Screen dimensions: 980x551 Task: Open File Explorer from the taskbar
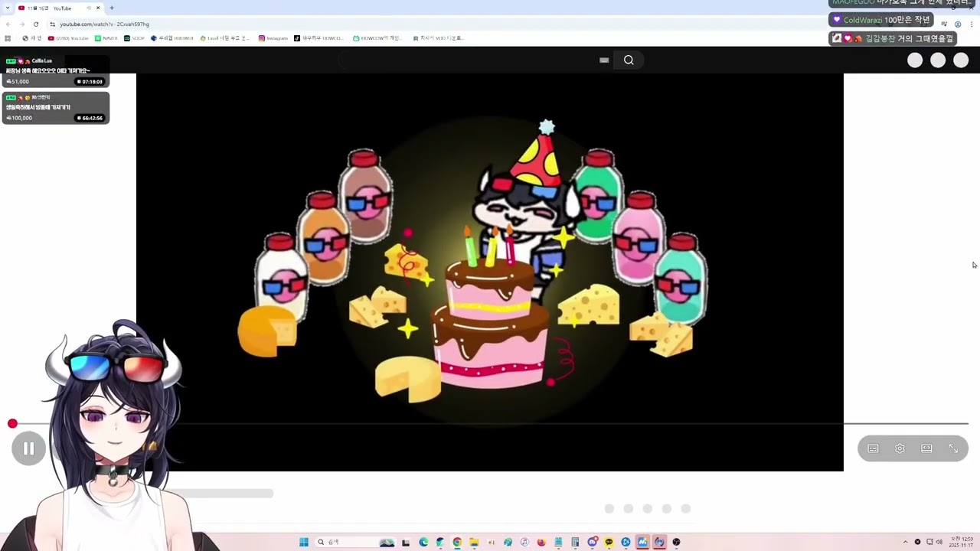tap(474, 542)
